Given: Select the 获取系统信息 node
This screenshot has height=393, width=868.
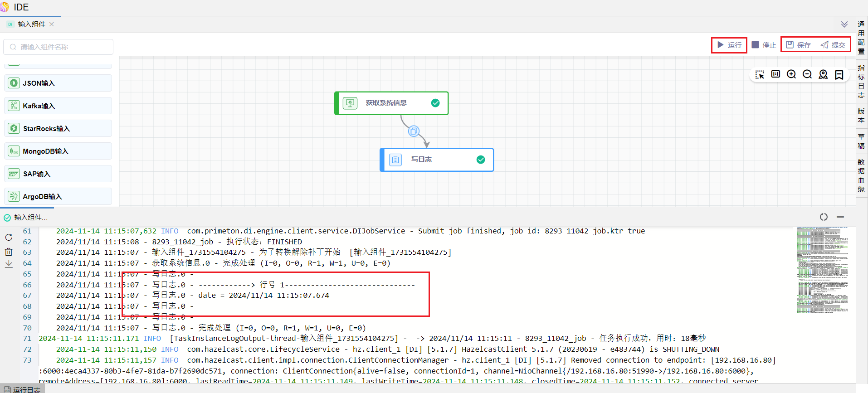Looking at the screenshot, I should (391, 103).
